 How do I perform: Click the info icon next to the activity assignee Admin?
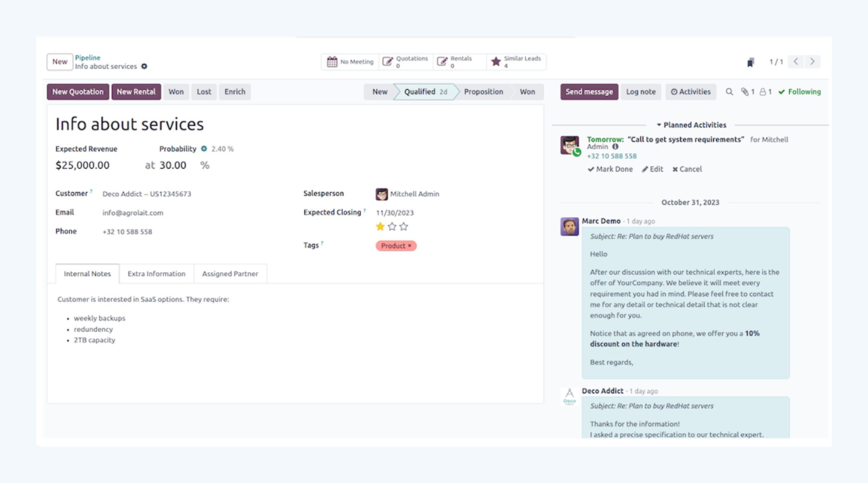[615, 147]
